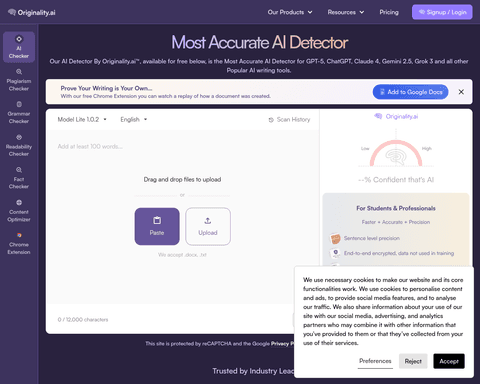Image resolution: width=480 pixels, height=384 pixels.
Task: Click the '--% Confident that's AI' text
Action: (396, 180)
